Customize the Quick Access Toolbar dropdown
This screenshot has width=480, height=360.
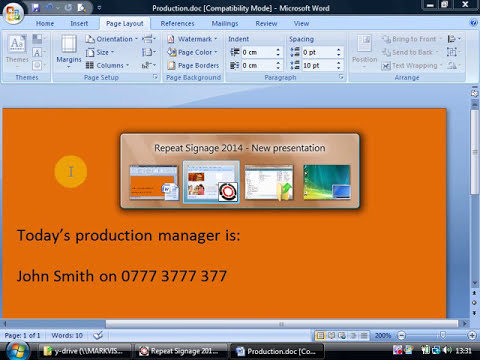pyautogui.click(x=99, y=8)
